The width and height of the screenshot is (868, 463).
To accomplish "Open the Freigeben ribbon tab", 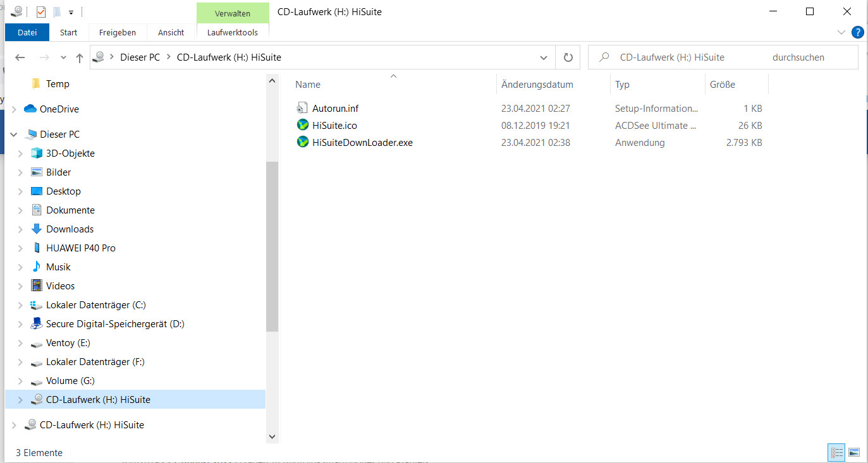I will [118, 32].
